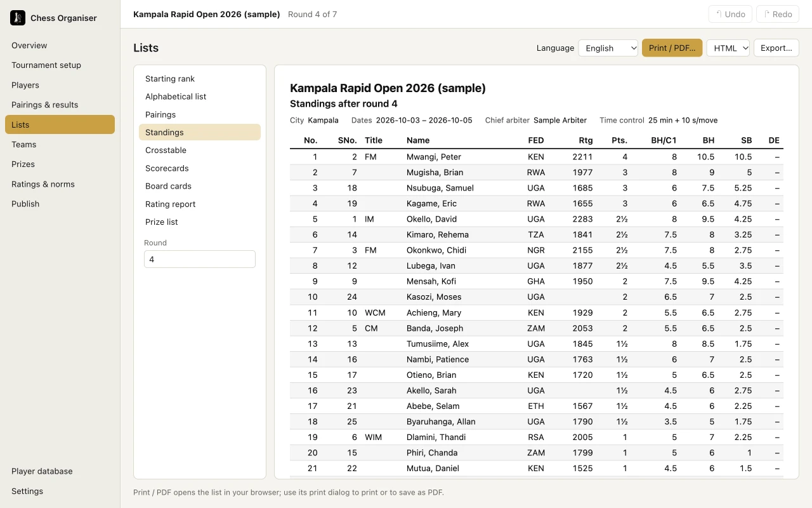Screen dimensions: 812x508
Task: Show the Alphabetical list
Action: tap(200, 97)
